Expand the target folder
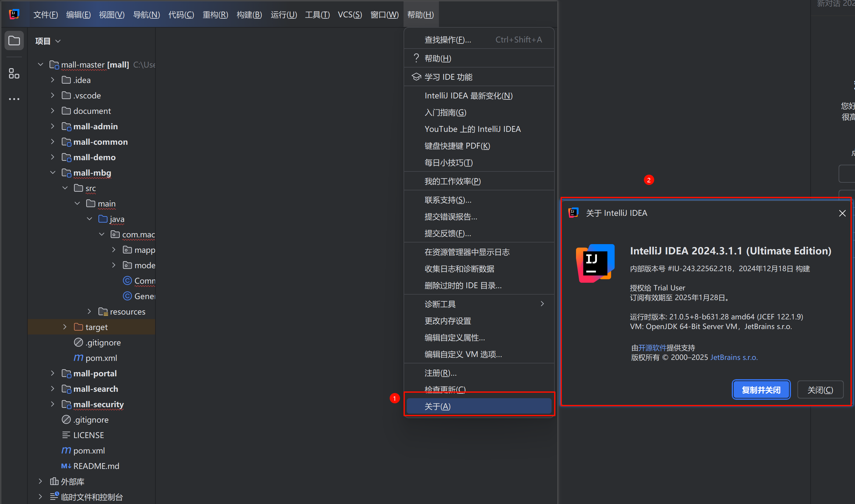The image size is (855, 504). click(65, 327)
